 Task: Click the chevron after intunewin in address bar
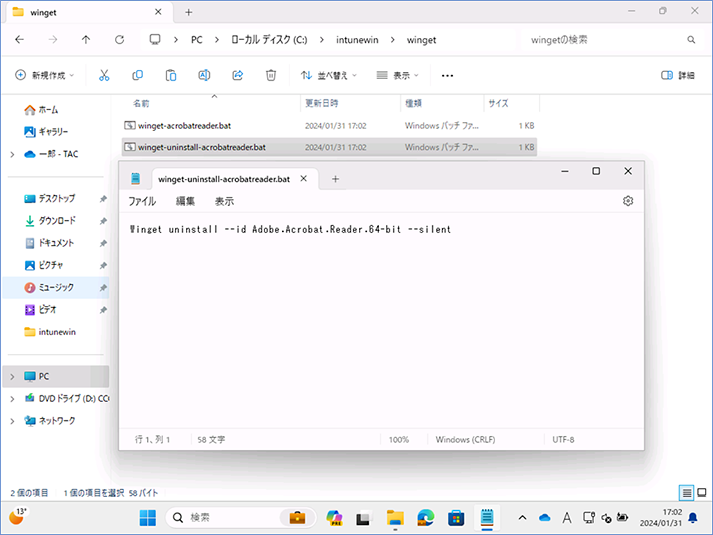[x=393, y=40]
